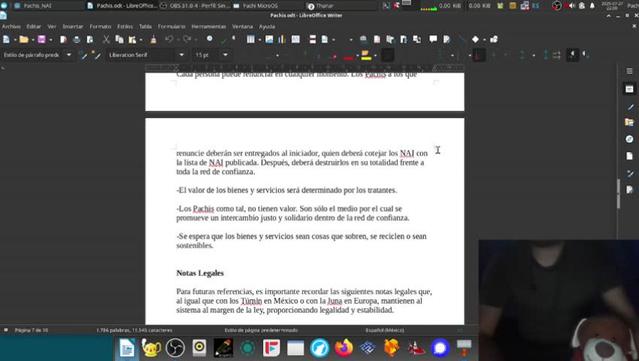Click the page number status bar field
This screenshot has width=639, height=361.
(31, 330)
